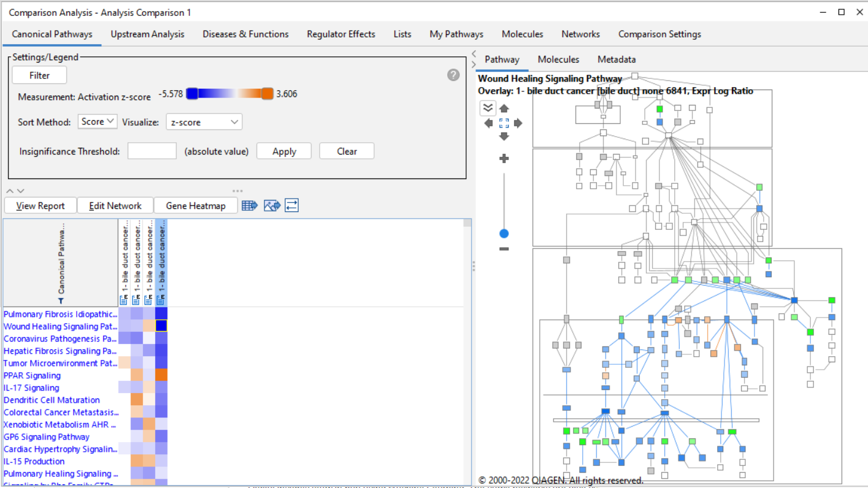Click the Filter button

point(39,75)
